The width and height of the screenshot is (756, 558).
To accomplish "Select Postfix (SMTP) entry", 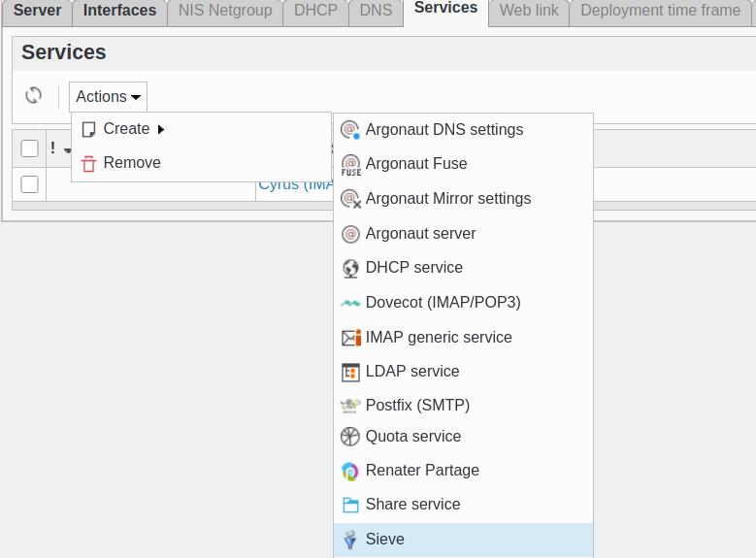I will (463, 405).
